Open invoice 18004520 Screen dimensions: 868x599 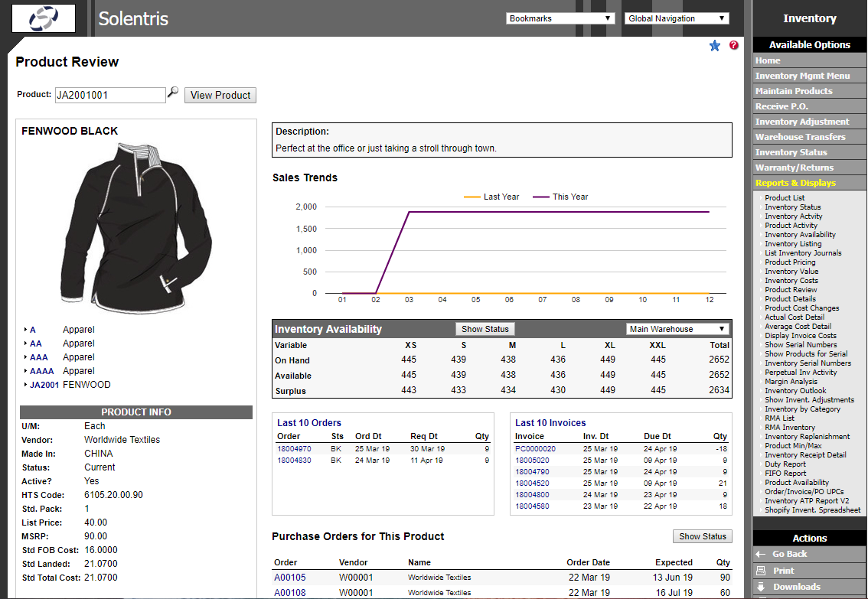point(532,483)
